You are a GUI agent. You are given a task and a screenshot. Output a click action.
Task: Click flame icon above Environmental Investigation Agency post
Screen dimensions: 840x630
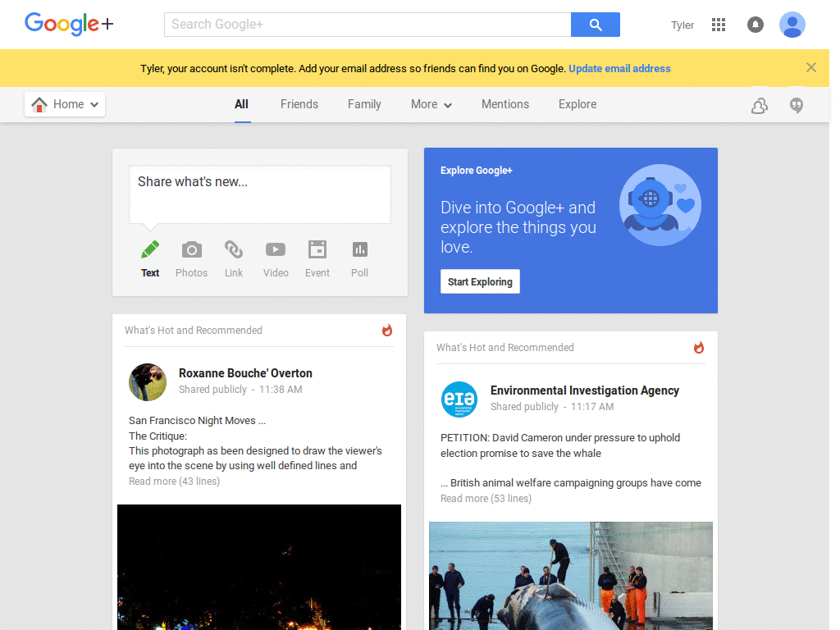(699, 347)
